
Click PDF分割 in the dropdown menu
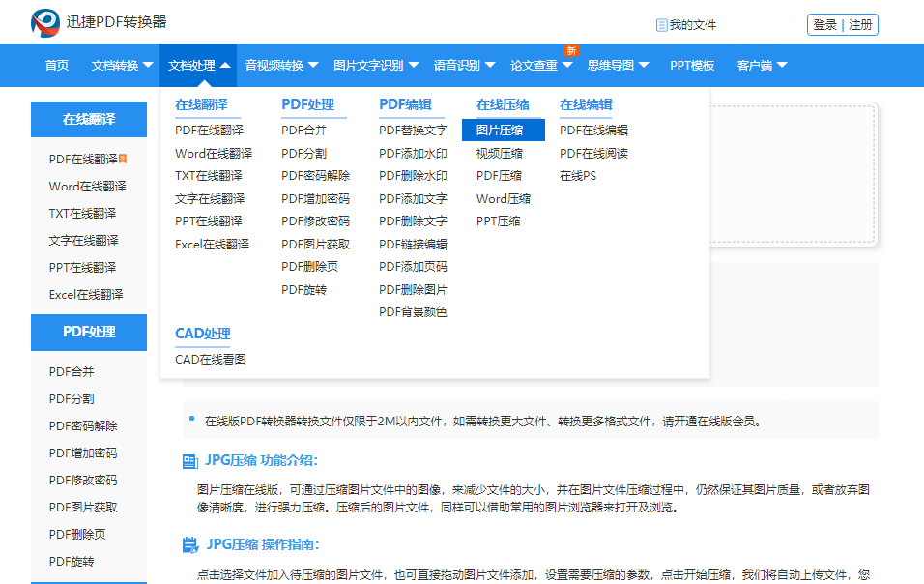(303, 153)
